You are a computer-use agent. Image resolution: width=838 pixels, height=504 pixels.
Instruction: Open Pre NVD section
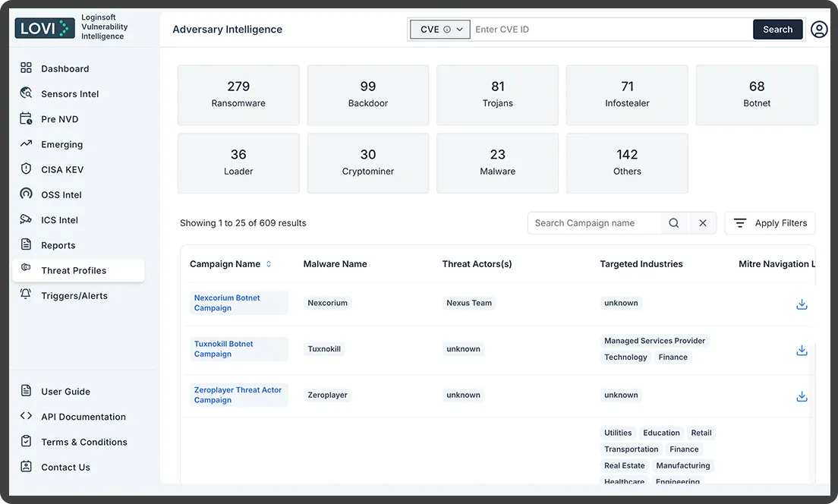(x=60, y=118)
